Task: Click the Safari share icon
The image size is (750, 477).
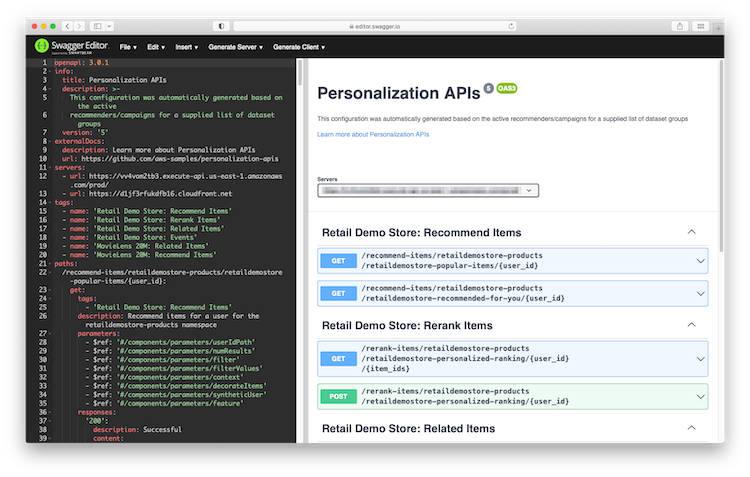Action: tap(680, 26)
